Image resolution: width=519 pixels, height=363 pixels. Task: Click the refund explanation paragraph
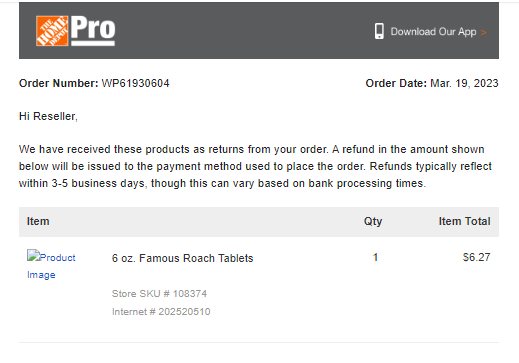click(255, 166)
